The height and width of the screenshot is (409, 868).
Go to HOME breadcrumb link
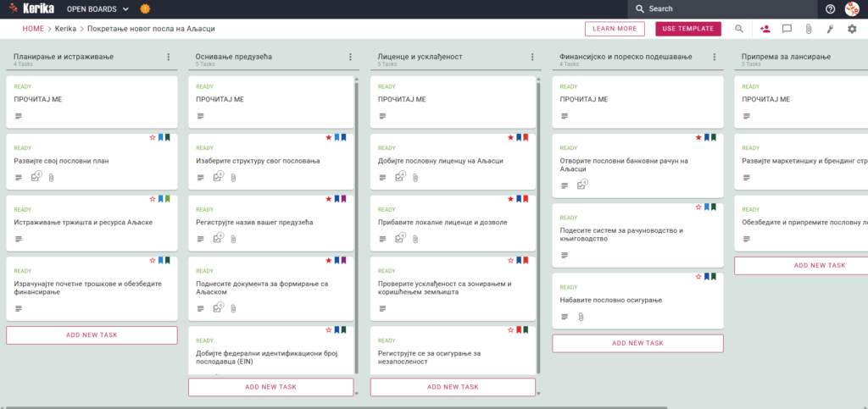tap(33, 29)
